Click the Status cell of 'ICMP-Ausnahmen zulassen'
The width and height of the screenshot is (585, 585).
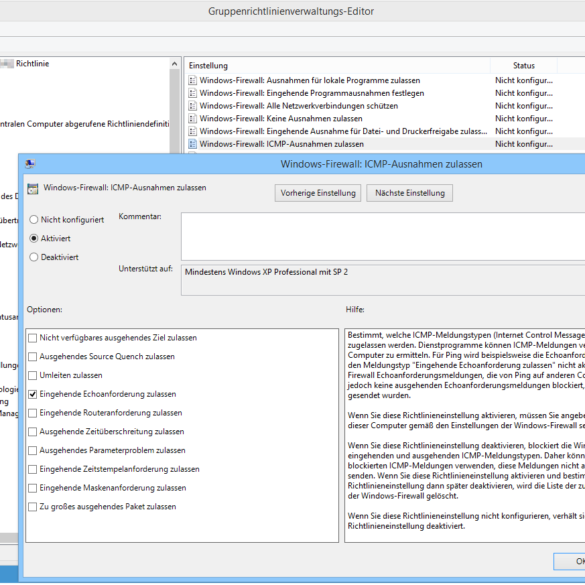[x=524, y=144]
